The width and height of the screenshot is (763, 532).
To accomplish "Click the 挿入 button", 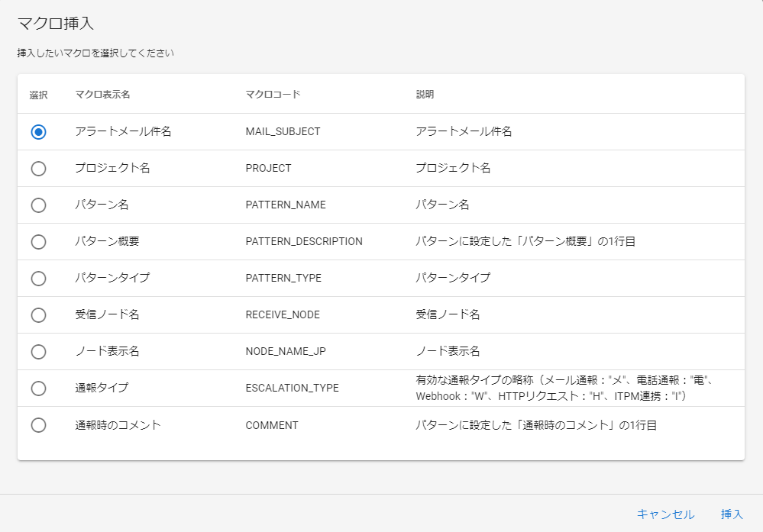I will (731, 514).
